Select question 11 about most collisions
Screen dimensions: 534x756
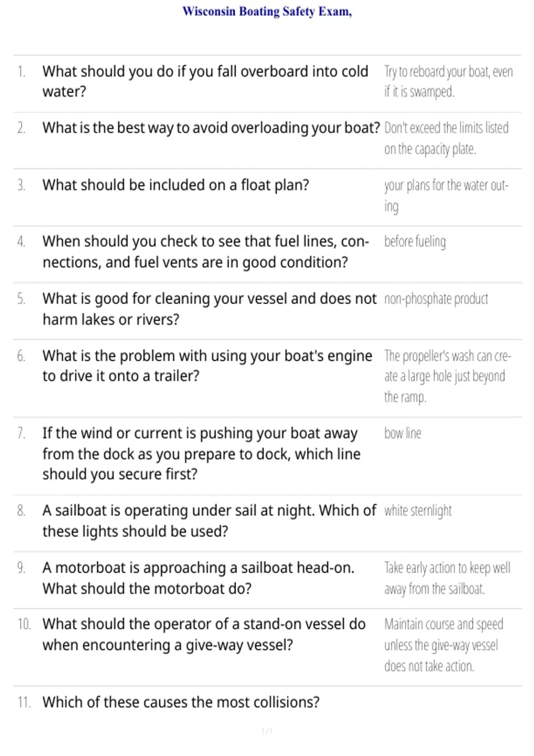(x=181, y=702)
